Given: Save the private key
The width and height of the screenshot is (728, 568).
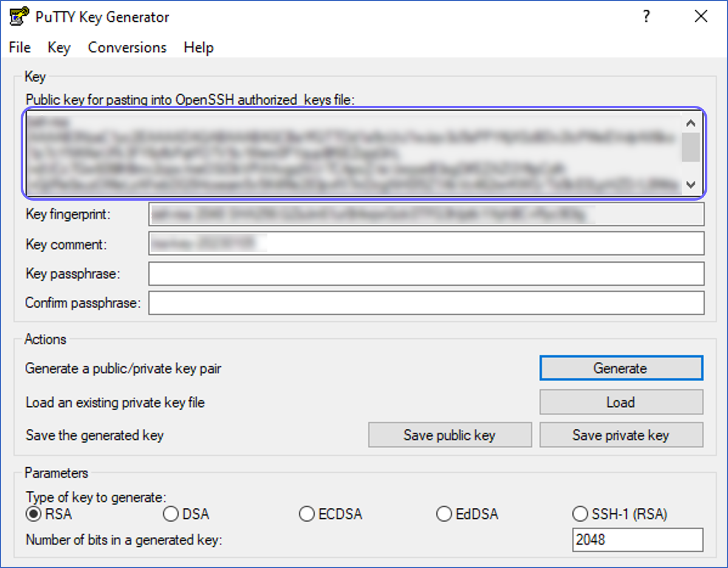Looking at the screenshot, I should pyautogui.click(x=621, y=435).
